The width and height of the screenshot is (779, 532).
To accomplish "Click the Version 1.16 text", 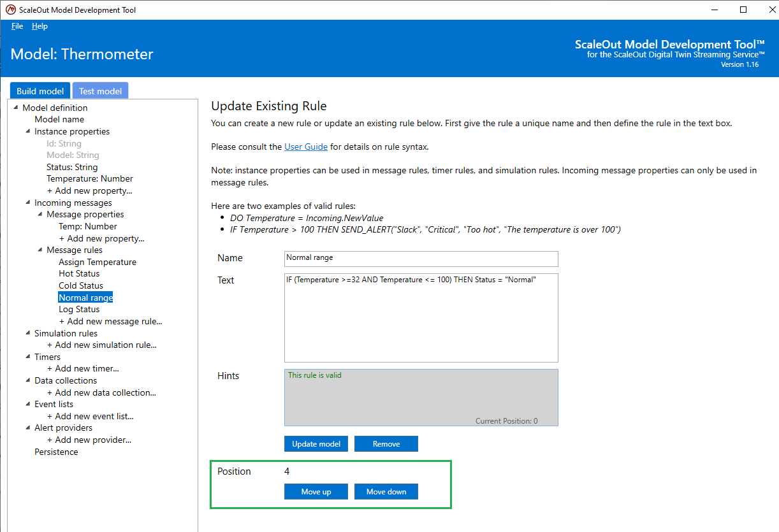I will click(739, 64).
